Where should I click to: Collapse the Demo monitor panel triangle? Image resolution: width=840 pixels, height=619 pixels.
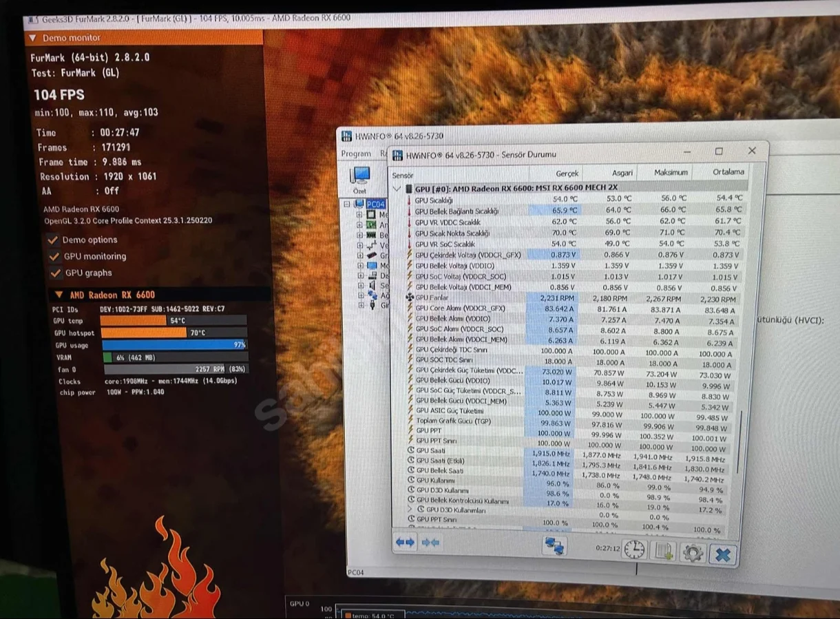[32, 38]
